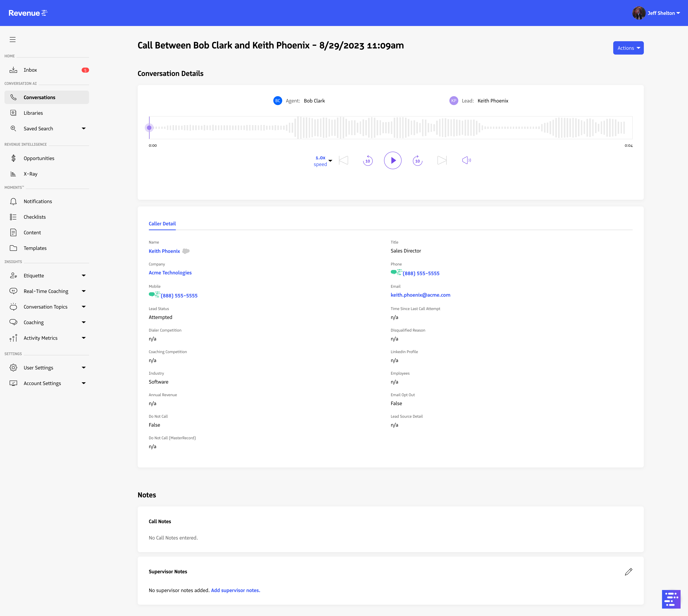Rewind the recording 10 seconds
688x616 pixels.
[x=368, y=160]
